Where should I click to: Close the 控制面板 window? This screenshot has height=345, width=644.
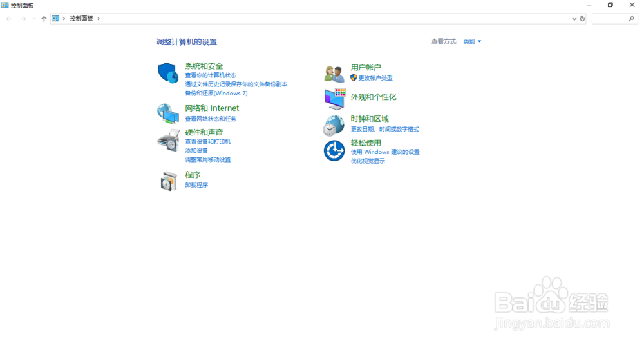pyautogui.click(x=632, y=5)
